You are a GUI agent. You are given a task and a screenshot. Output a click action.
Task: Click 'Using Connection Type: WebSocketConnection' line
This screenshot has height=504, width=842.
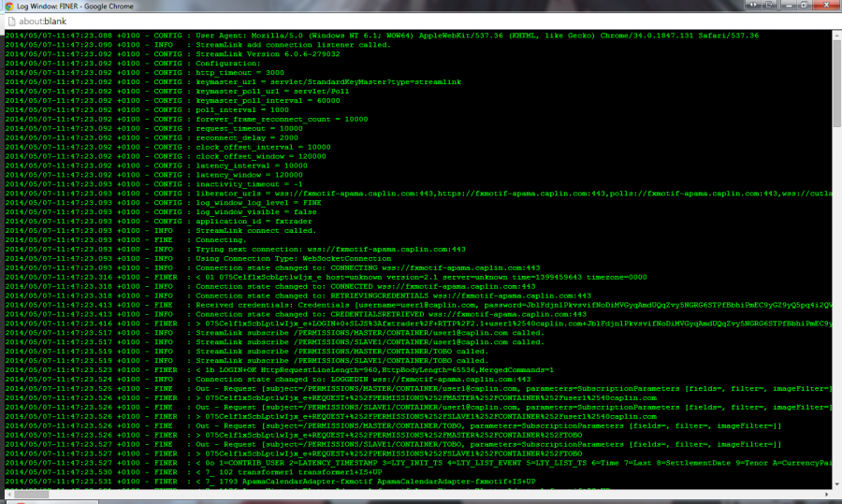[198, 259]
